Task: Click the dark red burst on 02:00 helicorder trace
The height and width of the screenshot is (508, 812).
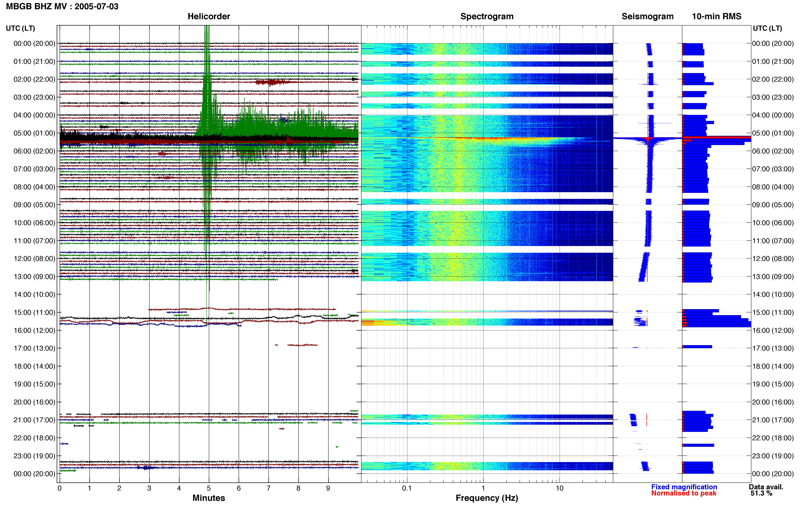Action: point(273,82)
